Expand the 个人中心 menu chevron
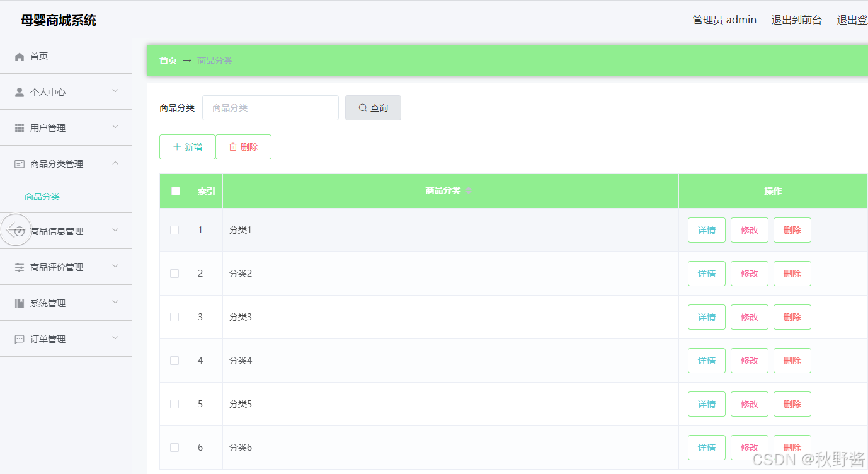The image size is (868, 474). point(115,91)
